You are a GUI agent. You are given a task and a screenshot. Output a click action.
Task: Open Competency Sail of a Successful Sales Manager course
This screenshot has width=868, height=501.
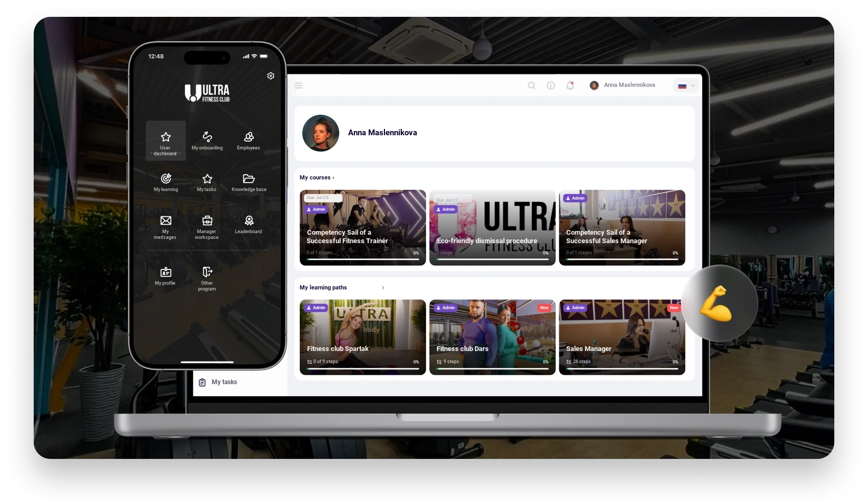[x=622, y=228]
